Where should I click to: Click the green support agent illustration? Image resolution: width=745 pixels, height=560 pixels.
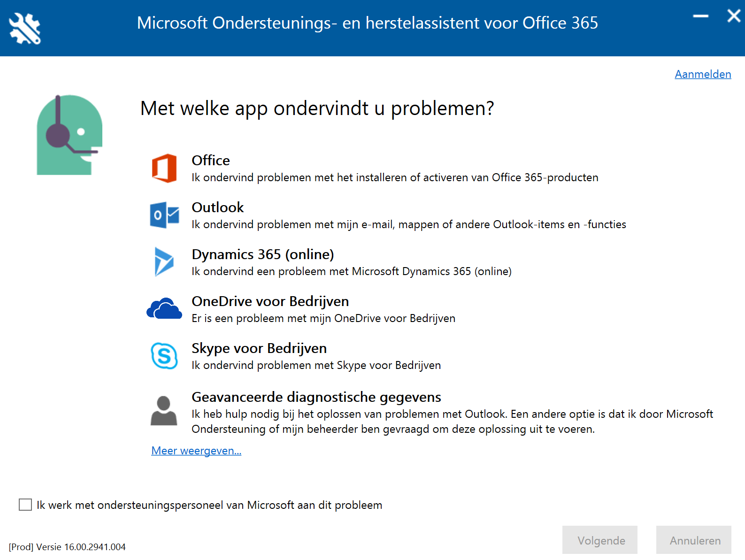pyautogui.click(x=69, y=135)
